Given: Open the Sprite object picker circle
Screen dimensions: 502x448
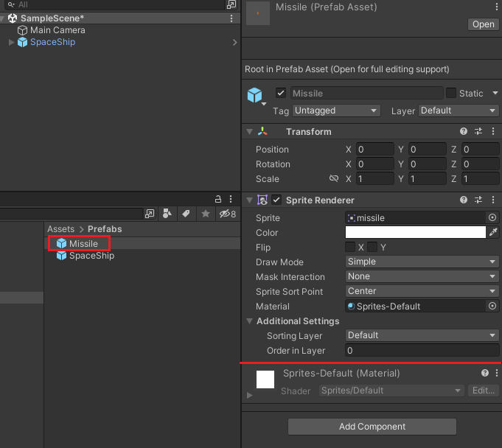Looking at the screenshot, I should point(492,217).
